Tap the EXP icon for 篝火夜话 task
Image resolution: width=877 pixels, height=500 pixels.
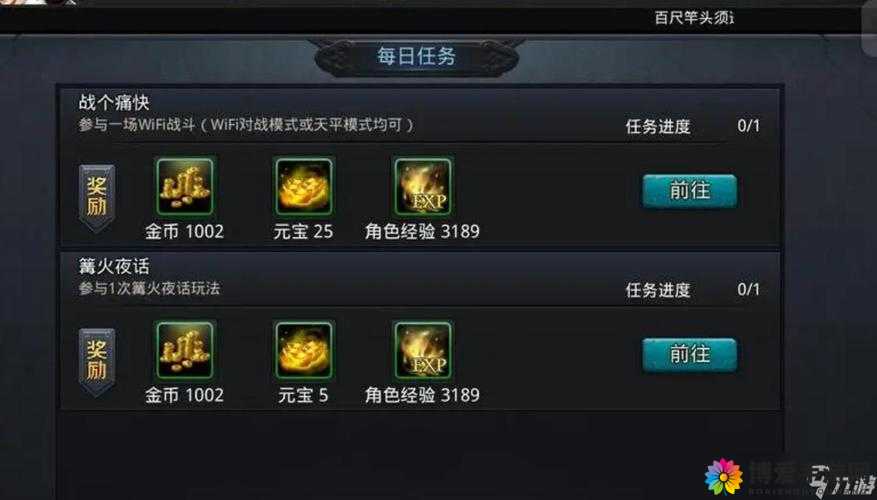coord(423,350)
